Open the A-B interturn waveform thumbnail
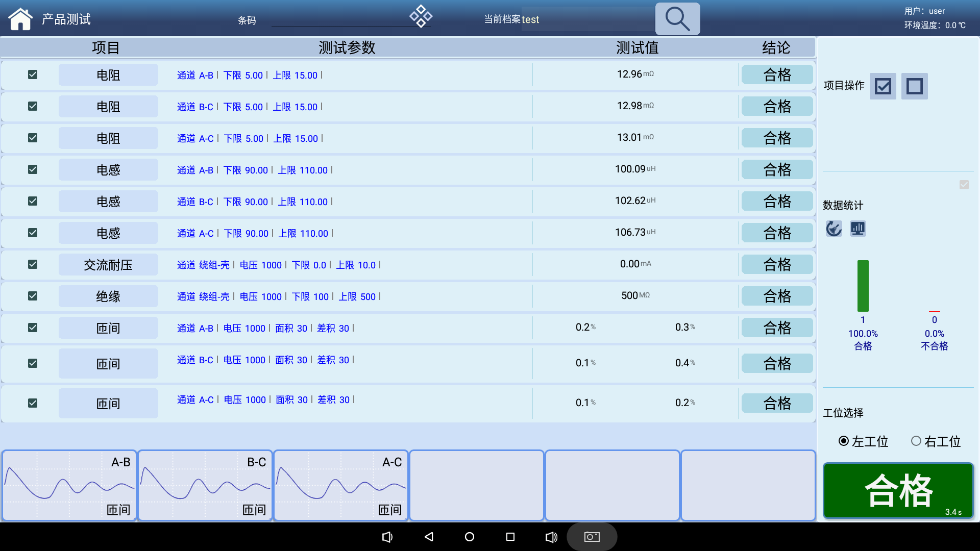980x551 pixels. pyautogui.click(x=69, y=485)
